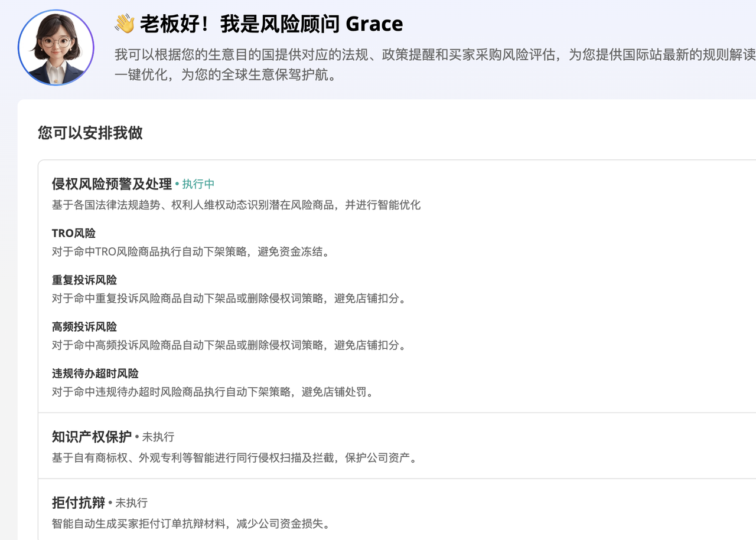The width and height of the screenshot is (756, 540).
Task: Select the 高频投诉风险 item
Action: [x=84, y=326]
